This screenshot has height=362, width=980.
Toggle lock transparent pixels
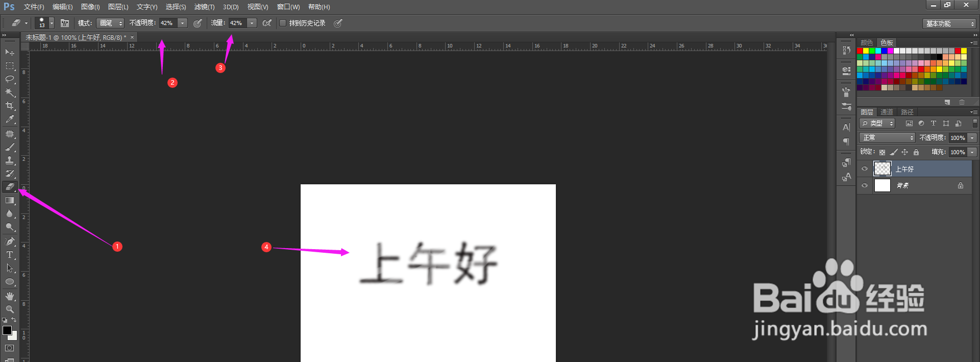tap(882, 152)
